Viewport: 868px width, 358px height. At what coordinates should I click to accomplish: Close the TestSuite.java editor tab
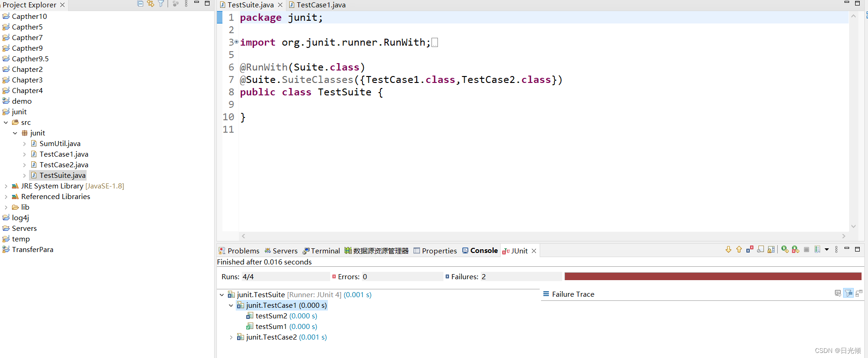(x=280, y=5)
